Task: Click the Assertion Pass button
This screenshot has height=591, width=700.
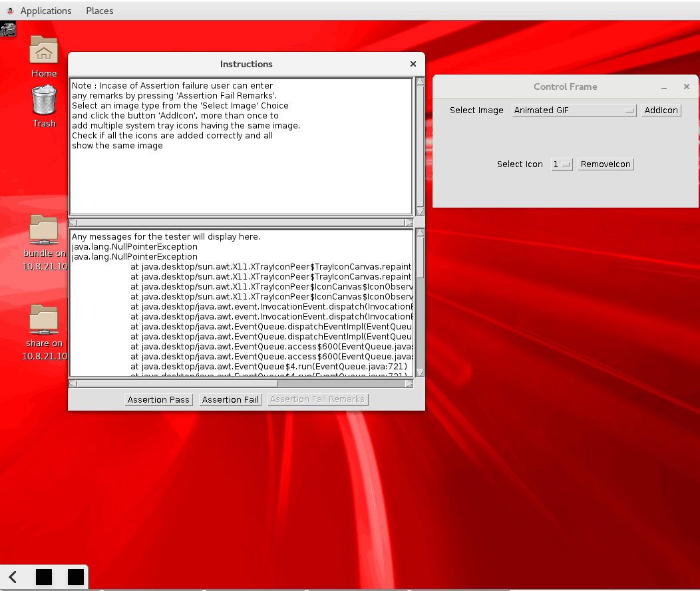Action: [159, 400]
